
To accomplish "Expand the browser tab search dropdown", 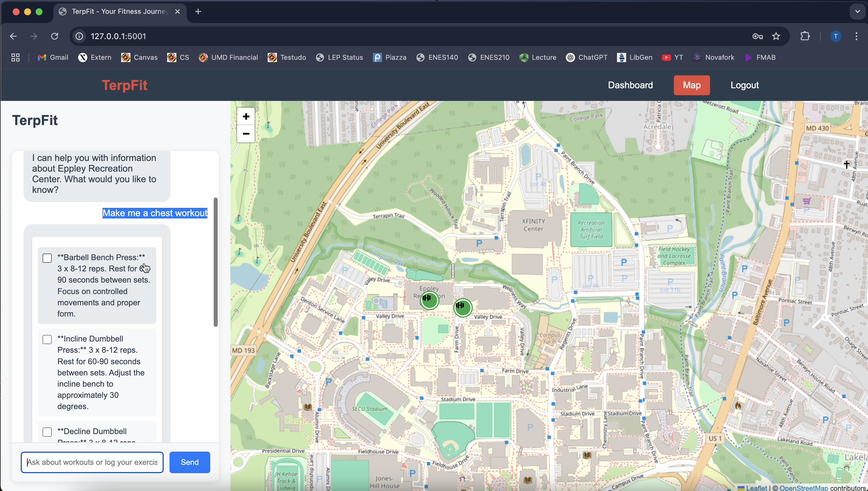I will (x=857, y=11).
